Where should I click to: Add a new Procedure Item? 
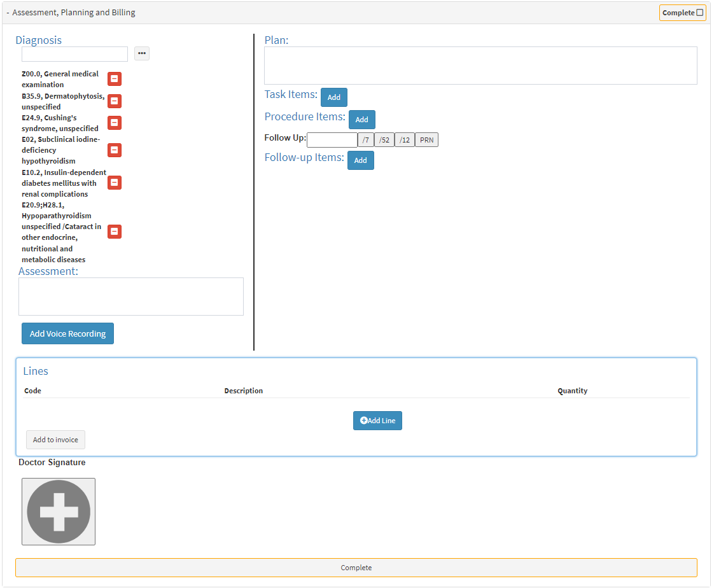tap(362, 120)
